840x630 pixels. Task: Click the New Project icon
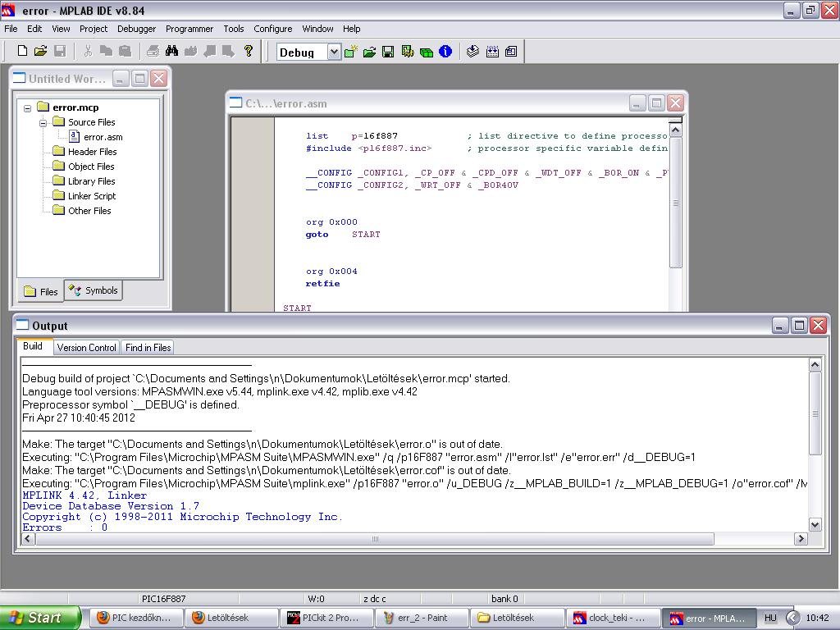(351, 52)
